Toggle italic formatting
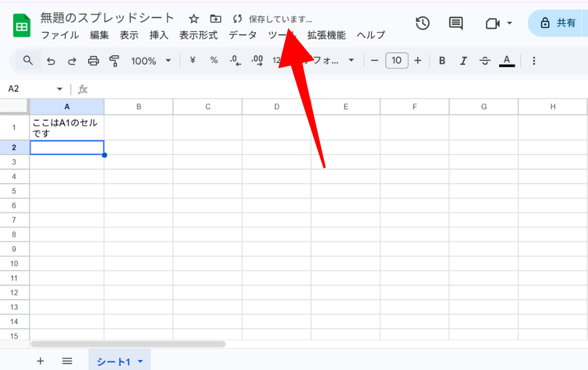Image resolution: width=588 pixels, height=370 pixels. (x=463, y=60)
